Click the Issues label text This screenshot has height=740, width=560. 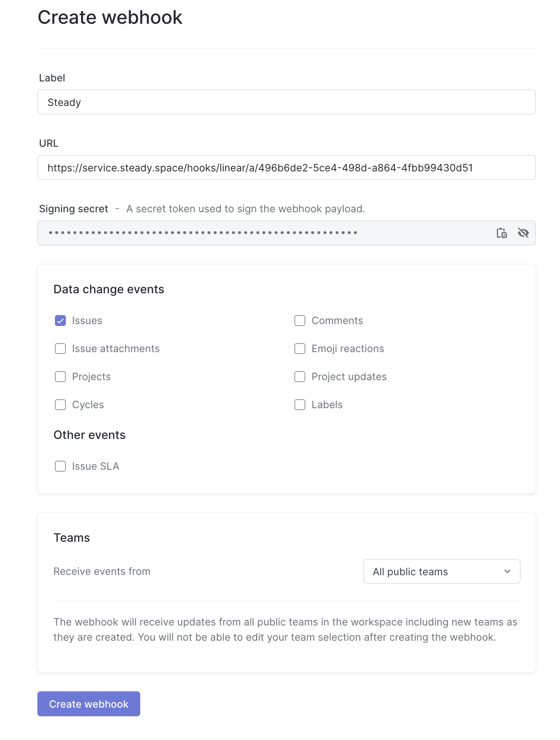87,321
